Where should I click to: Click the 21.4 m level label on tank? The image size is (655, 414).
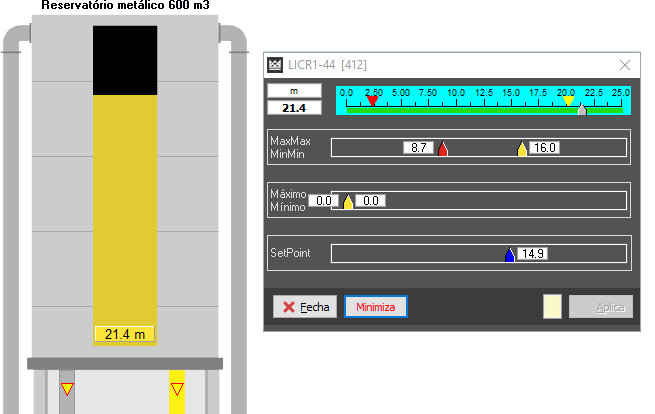[x=125, y=334]
